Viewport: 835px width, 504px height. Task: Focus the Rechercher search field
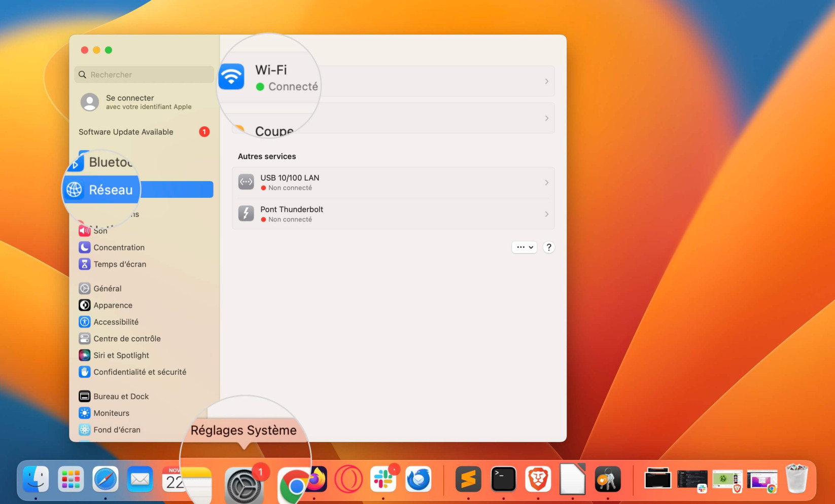coord(144,75)
